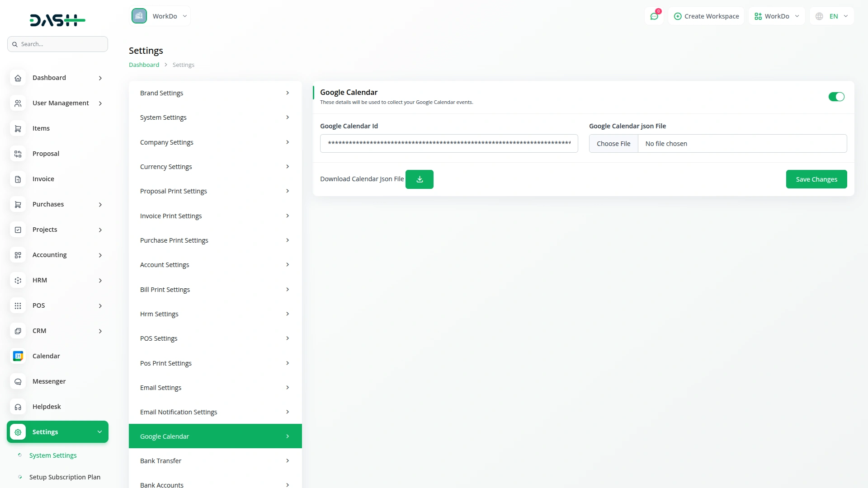Click the Invoice document icon in sidebar
This screenshot has height=488, width=868.
(x=18, y=179)
